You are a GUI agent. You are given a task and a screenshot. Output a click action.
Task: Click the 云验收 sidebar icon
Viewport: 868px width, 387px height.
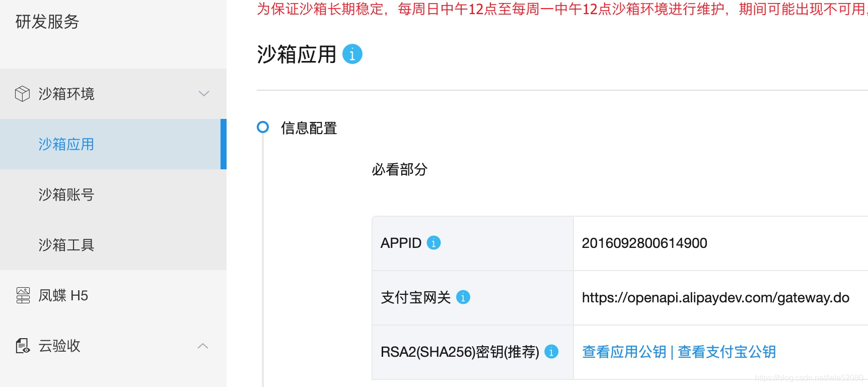coord(23,346)
